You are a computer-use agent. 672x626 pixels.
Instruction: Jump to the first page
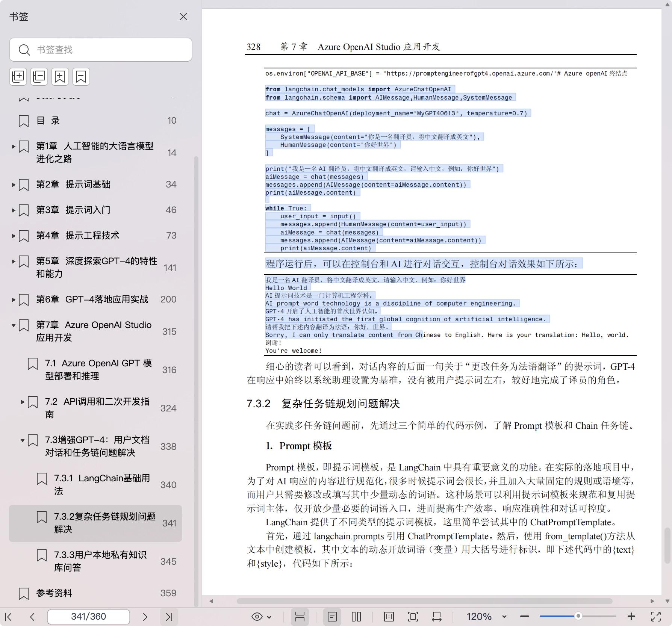pos(9,617)
